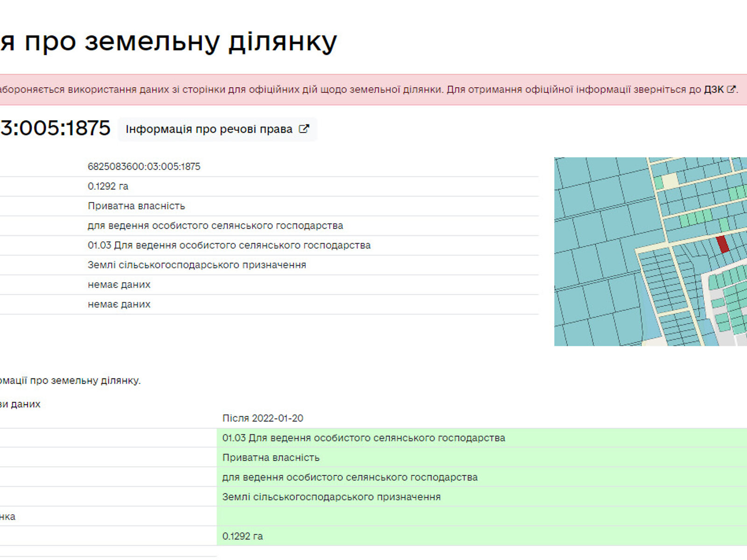Open the 'Інформація про речові права' link
Screen dimensions: 747x560
pos(217,129)
